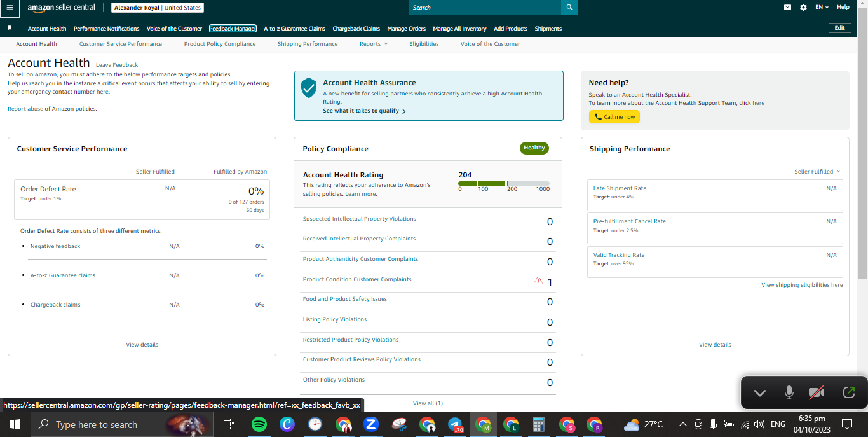Viewport: 868px width, 437px height.
Task: Click the Call me now button
Action: (x=614, y=117)
